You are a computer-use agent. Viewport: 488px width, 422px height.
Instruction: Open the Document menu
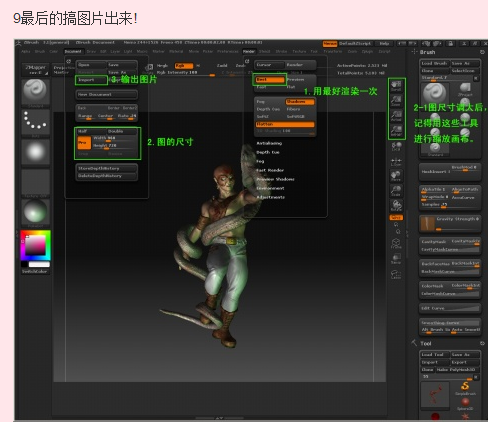point(73,51)
